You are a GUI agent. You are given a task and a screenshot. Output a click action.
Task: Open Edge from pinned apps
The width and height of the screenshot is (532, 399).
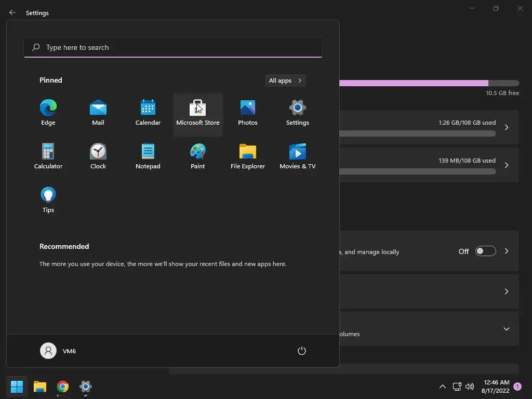coord(48,114)
